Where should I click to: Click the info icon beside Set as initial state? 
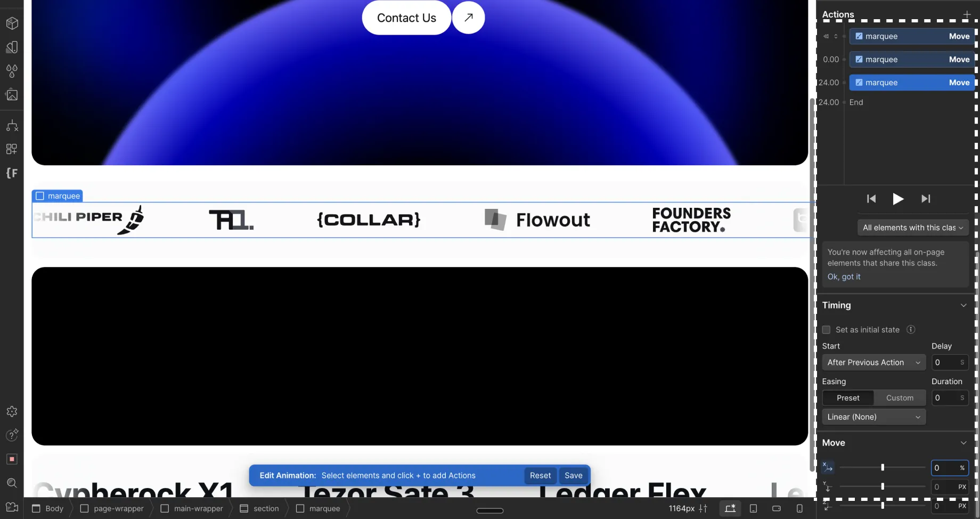pos(911,329)
